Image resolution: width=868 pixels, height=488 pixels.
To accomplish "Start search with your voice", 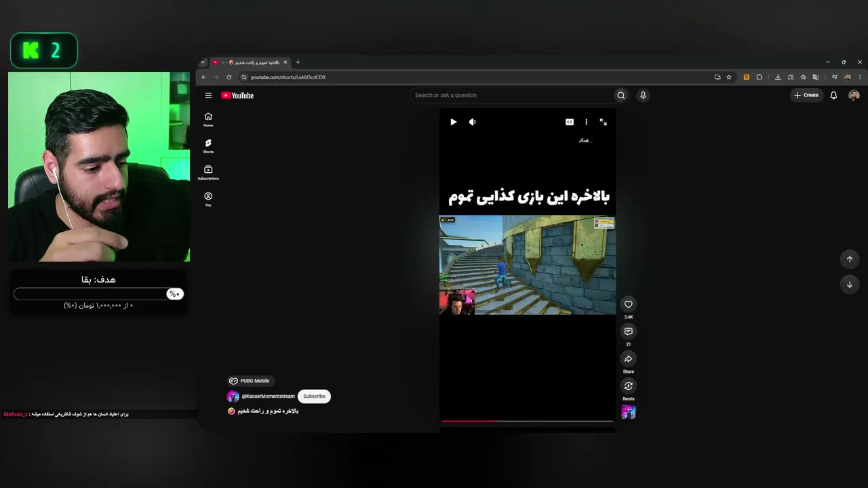I will coord(643,96).
